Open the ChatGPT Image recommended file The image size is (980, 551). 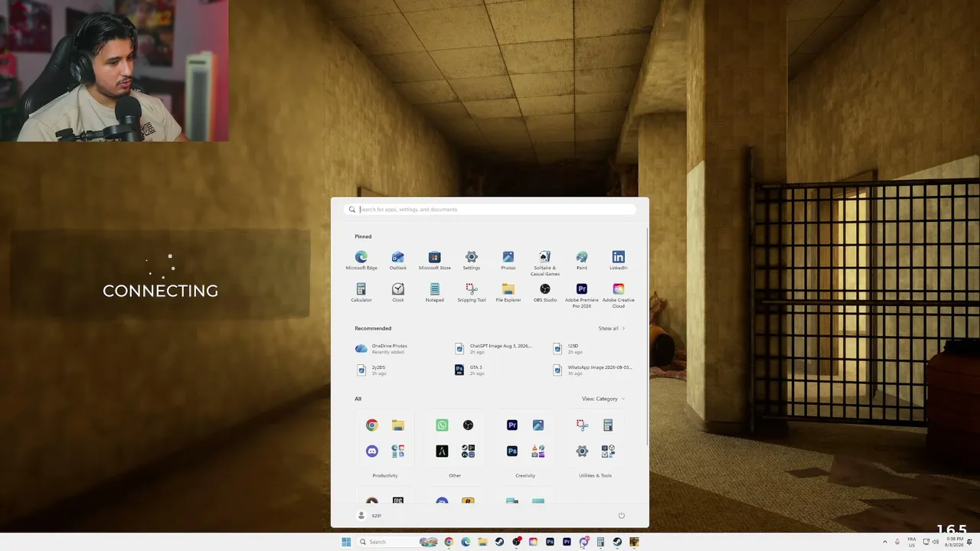[493, 348]
